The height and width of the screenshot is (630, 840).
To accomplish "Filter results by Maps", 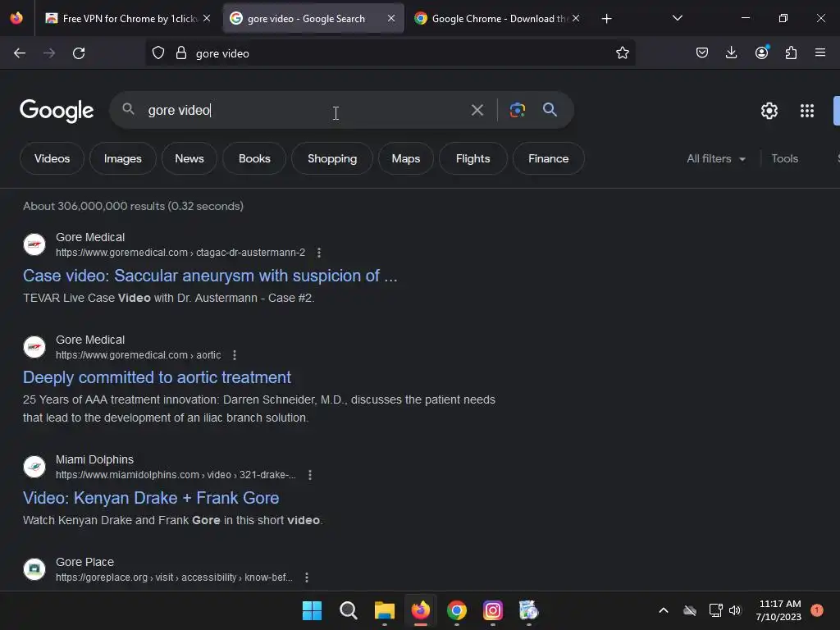I will coord(405,158).
